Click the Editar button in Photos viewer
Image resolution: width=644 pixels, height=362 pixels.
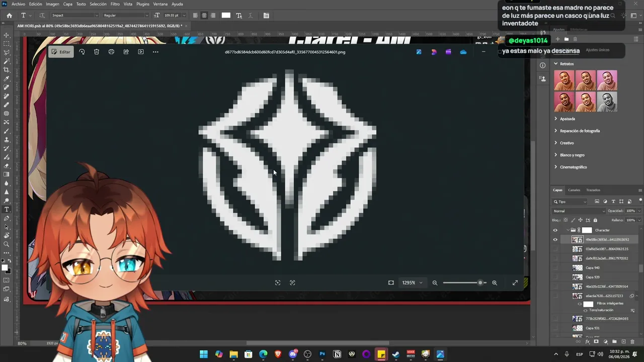pos(61,52)
